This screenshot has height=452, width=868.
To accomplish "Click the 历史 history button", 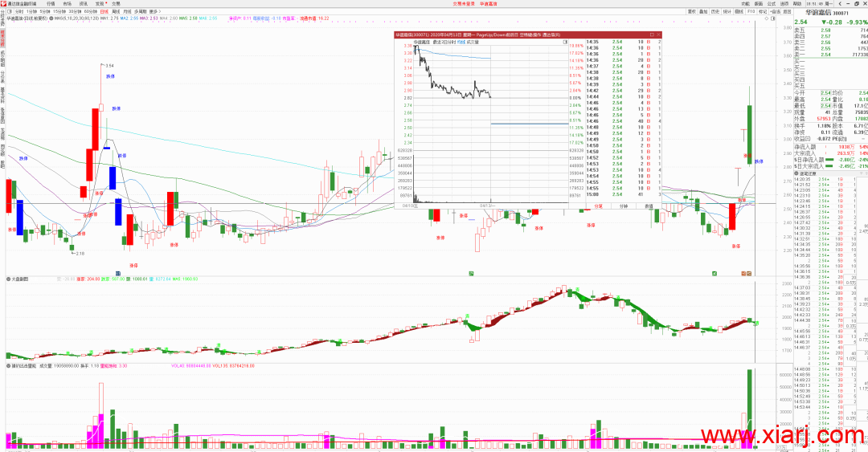I will [715, 11].
